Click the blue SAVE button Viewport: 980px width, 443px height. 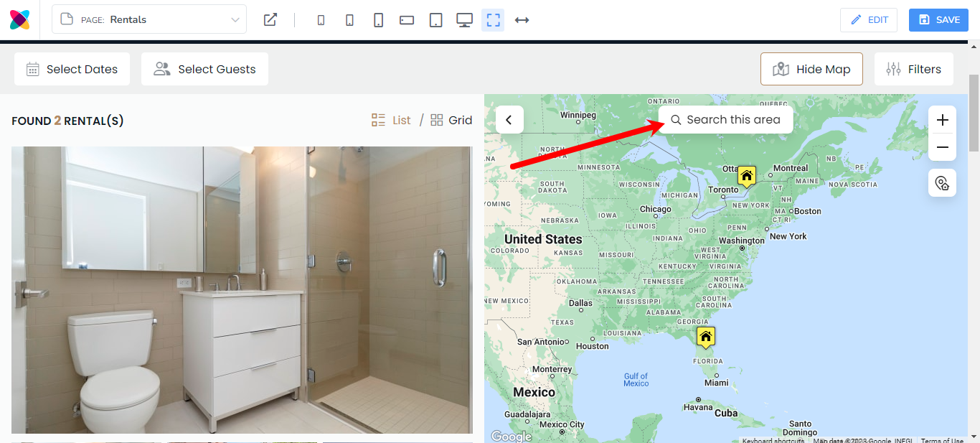click(938, 20)
